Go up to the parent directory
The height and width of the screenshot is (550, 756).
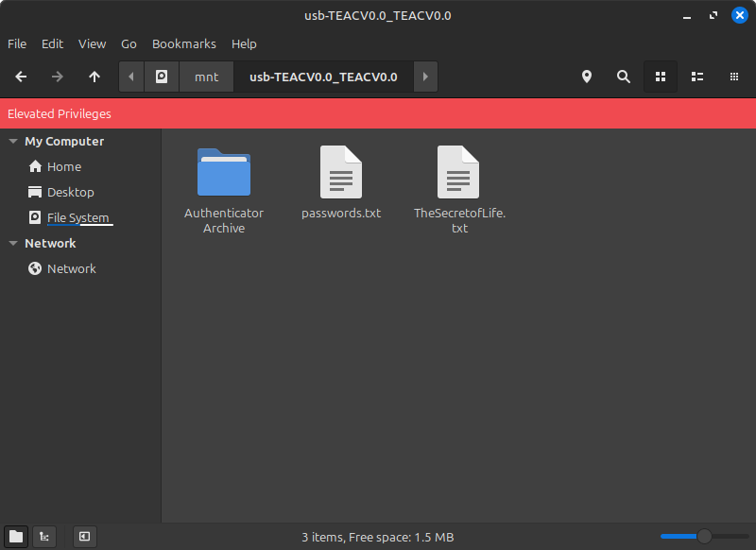(94, 77)
